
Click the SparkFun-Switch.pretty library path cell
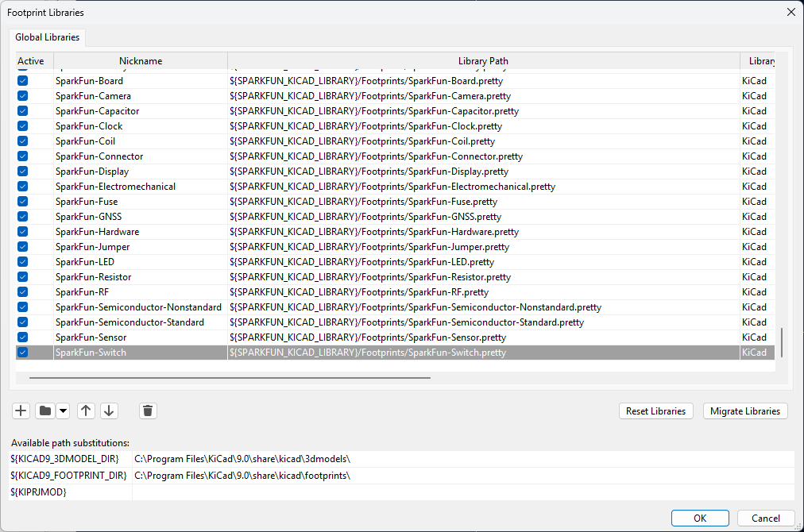(x=484, y=353)
